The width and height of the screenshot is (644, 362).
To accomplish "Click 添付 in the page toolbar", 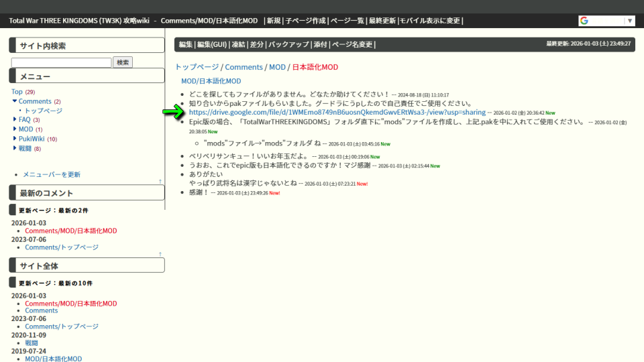I will pyautogui.click(x=321, y=44).
